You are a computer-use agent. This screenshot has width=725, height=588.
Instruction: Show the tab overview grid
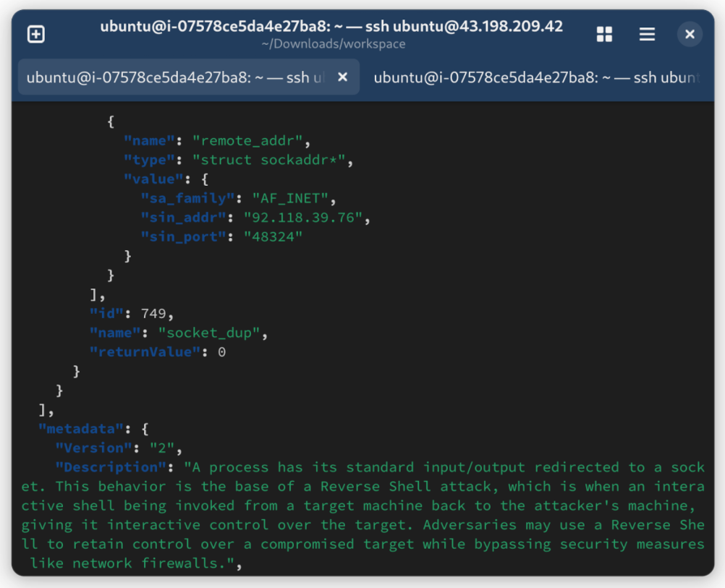[604, 34]
